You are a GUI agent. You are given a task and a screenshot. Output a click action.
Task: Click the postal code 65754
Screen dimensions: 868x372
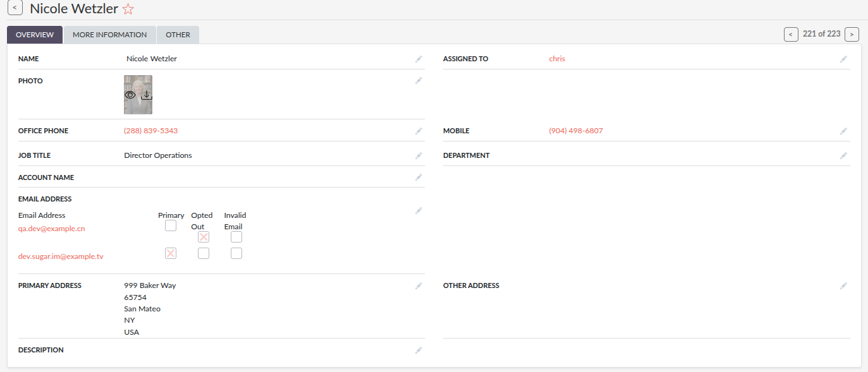[x=135, y=297]
